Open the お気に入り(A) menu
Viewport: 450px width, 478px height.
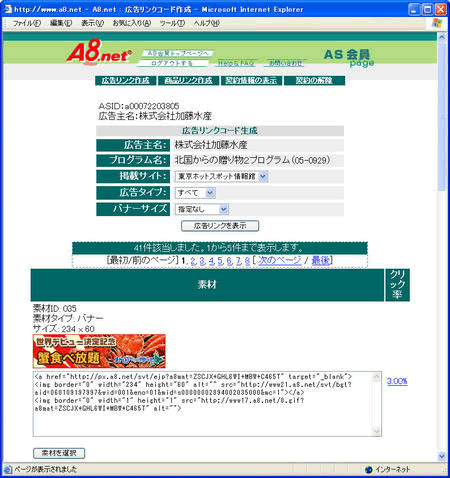[132, 23]
